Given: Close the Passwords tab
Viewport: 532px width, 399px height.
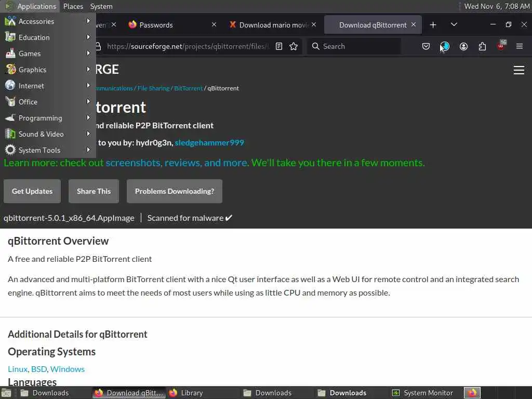Looking at the screenshot, I should pos(214,24).
